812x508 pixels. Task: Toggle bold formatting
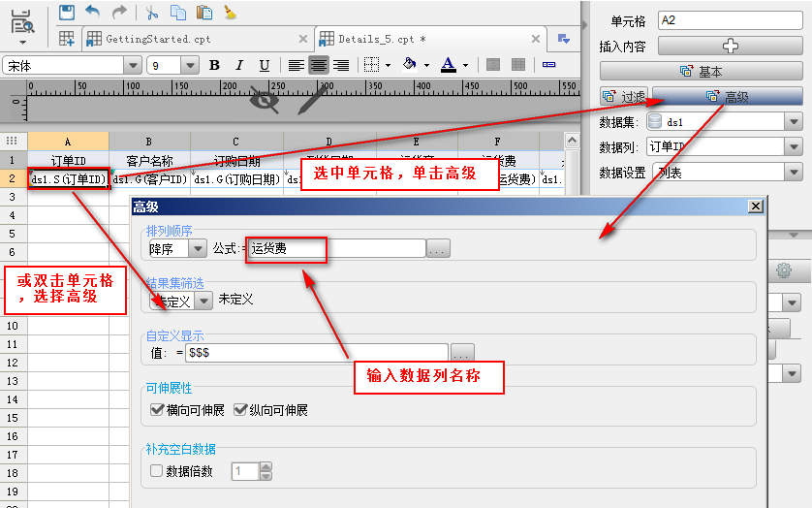pyautogui.click(x=214, y=65)
